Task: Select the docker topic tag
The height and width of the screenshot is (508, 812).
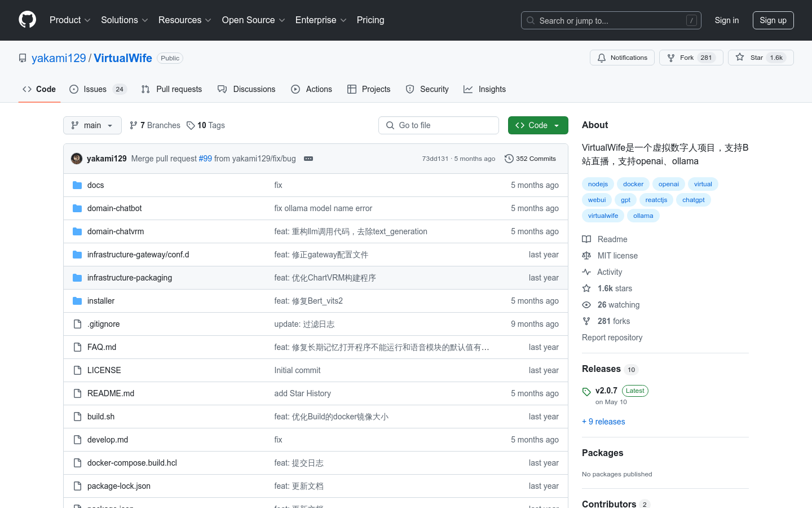Action: point(633,184)
